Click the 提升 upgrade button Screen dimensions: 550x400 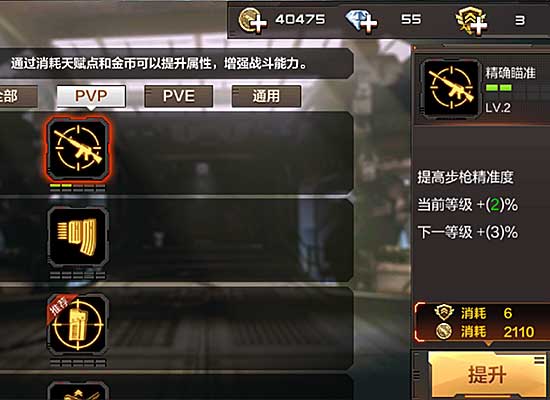click(x=487, y=374)
